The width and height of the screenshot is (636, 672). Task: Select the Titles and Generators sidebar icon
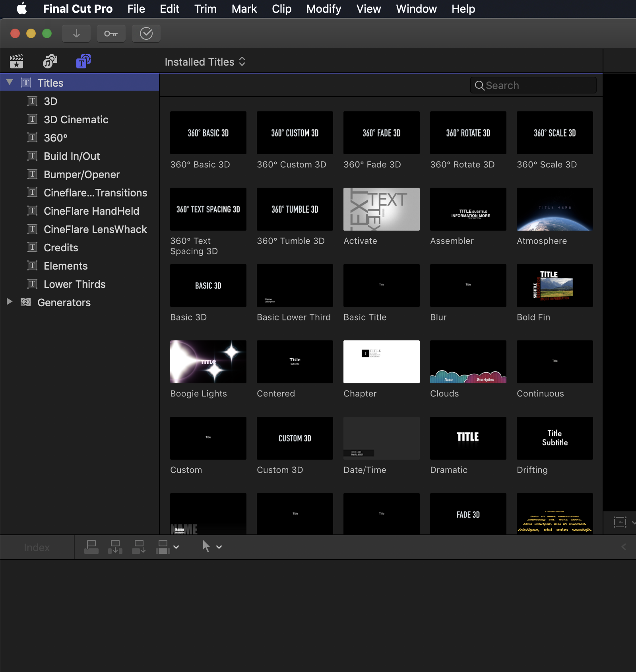coord(83,62)
